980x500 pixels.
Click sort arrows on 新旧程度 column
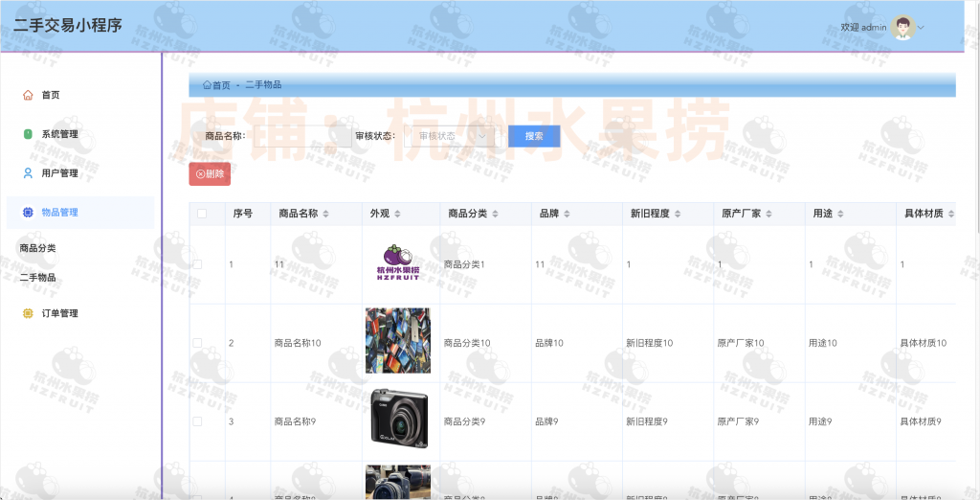pos(681,214)
